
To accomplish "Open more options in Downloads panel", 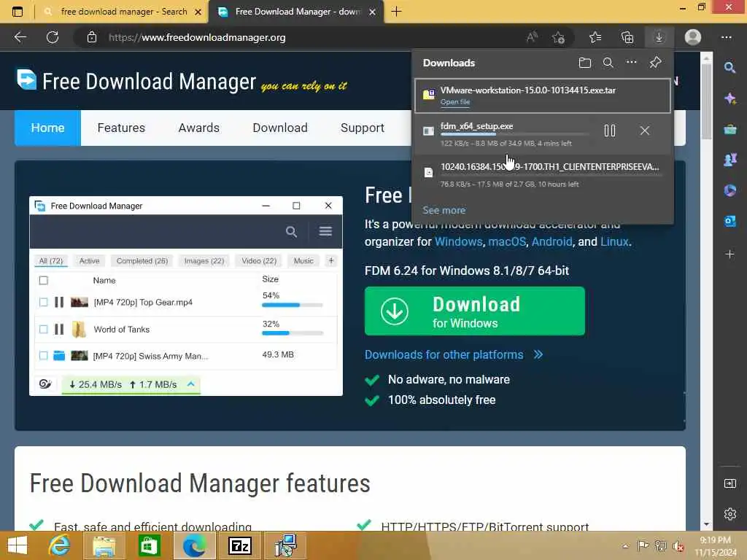I will click(631, 63).
